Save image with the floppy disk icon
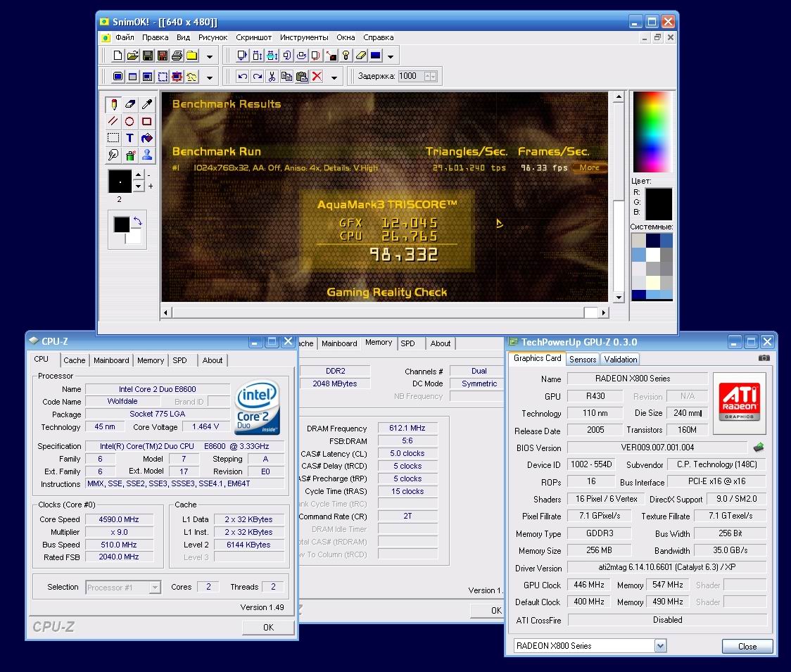Screen dimensions: 791x672 [147, 56]
